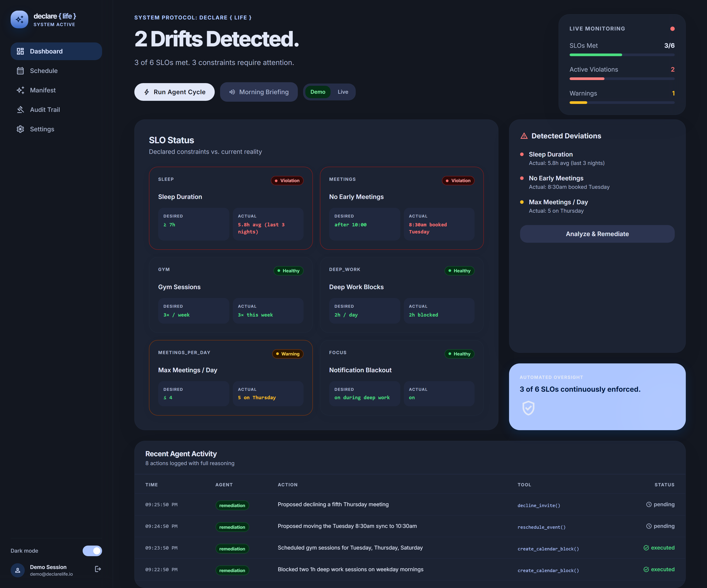Click the Audit Trail gavel icon
Screen dimensions: 707x588
20,110
